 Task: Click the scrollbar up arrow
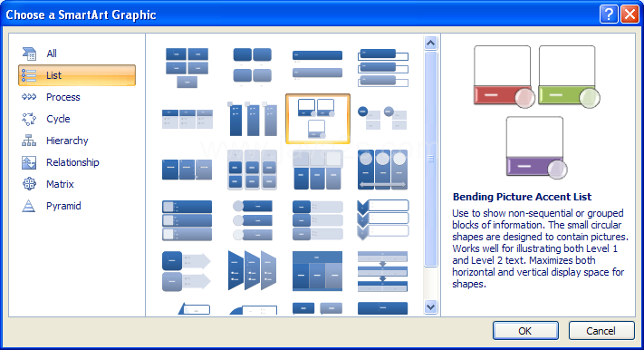[430, 43]
